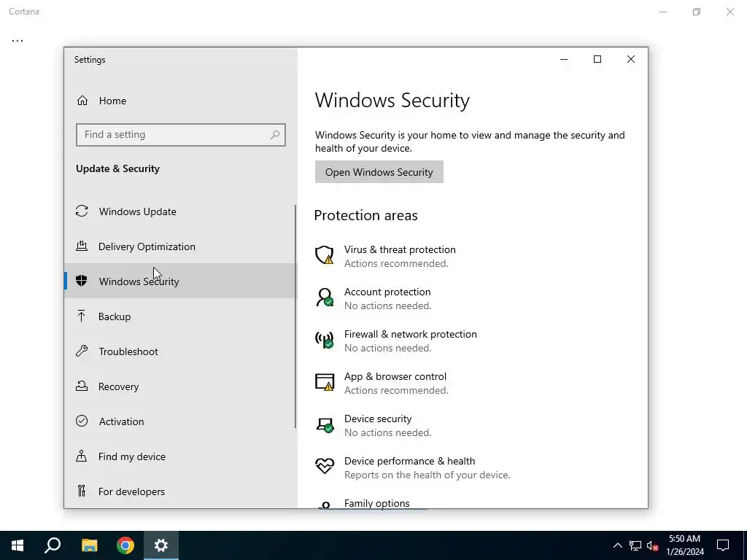Click the Account protection person icon
Screen dimensions: 747x560
coord(325,297)
